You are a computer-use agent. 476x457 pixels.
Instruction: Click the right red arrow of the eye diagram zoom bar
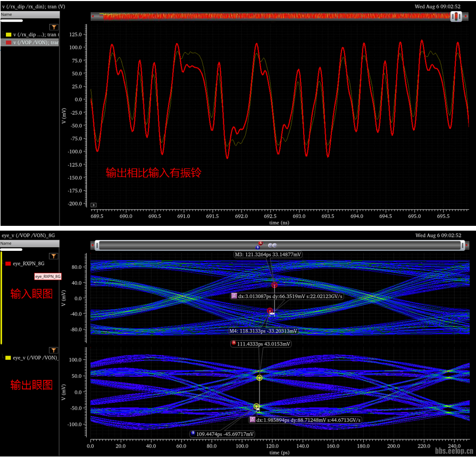point(466,246)
